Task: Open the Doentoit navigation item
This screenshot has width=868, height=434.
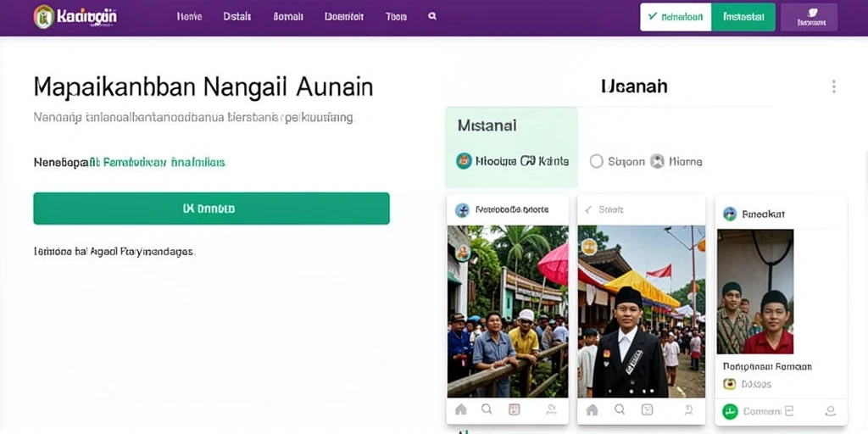Action: click(344, 17)
